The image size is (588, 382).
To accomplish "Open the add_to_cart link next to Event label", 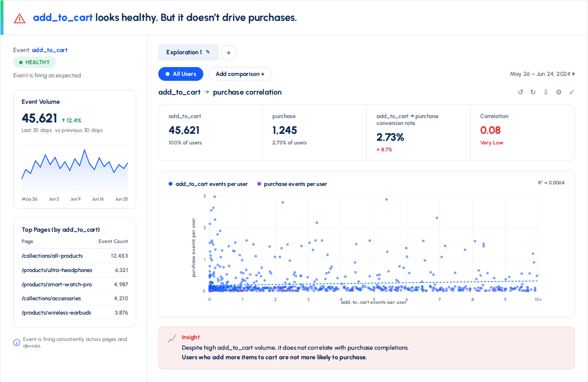I will 49,50.
